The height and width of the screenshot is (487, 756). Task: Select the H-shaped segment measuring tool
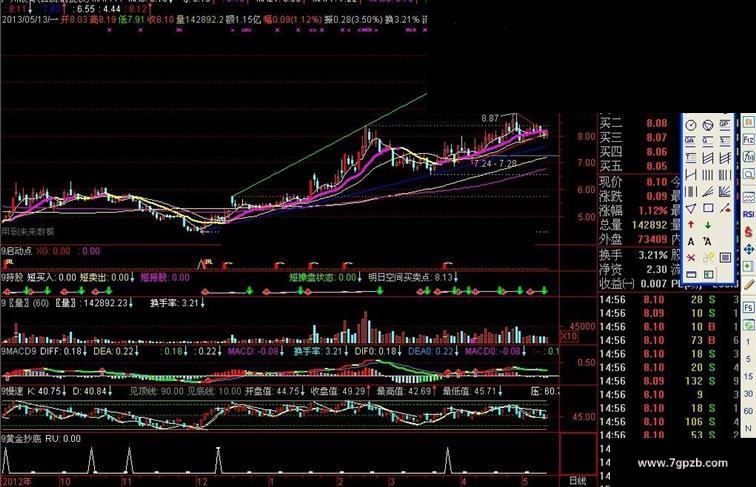[x=691, y=175]
